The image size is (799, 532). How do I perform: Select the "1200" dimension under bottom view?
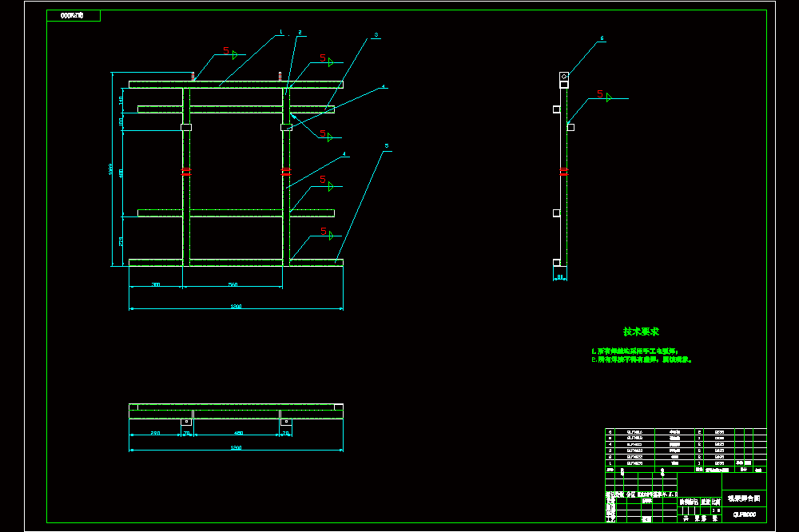point(236,447)
